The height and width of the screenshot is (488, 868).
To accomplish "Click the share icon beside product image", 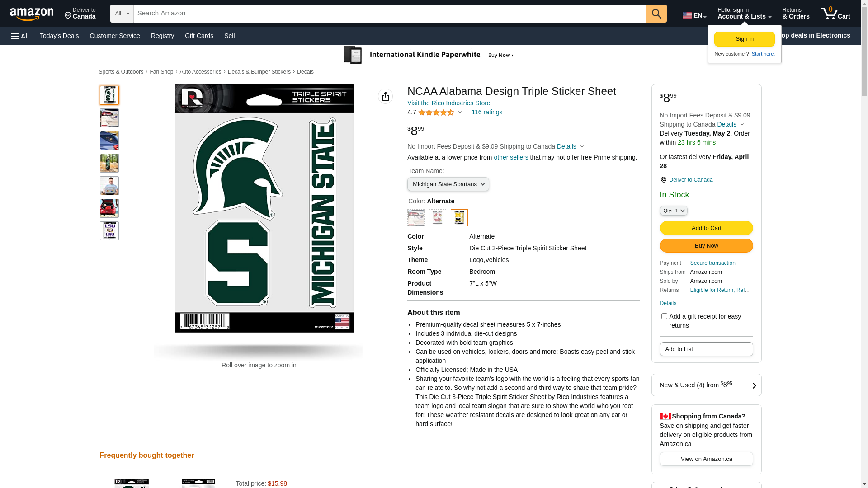I will (x=385, y=96).
